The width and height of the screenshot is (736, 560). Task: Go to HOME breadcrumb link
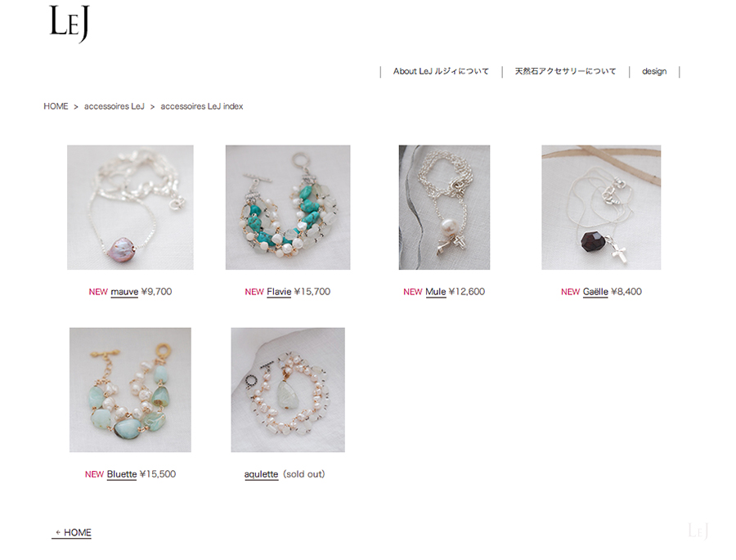click(56, 106)
